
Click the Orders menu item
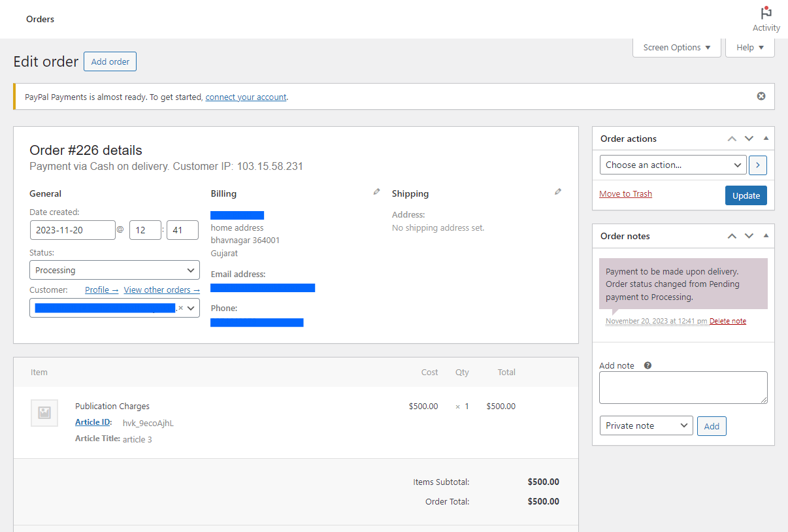(x=40, y=19)
